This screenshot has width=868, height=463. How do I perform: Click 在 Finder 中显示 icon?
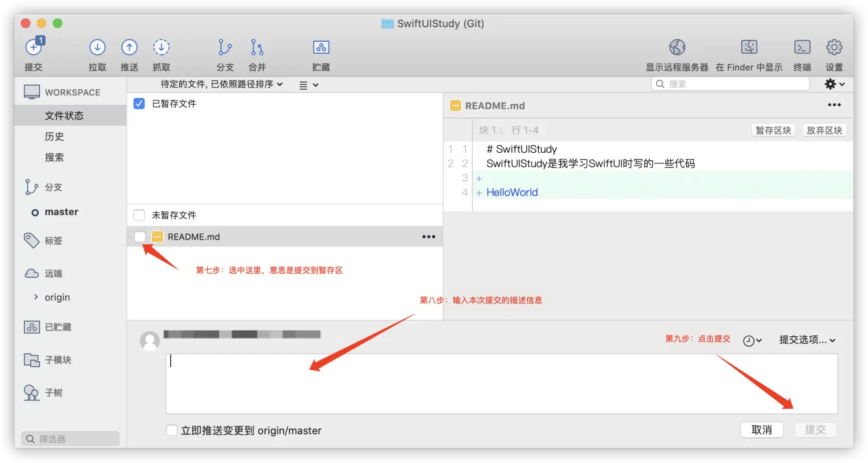pyautogui.click(x=749, y=47)
